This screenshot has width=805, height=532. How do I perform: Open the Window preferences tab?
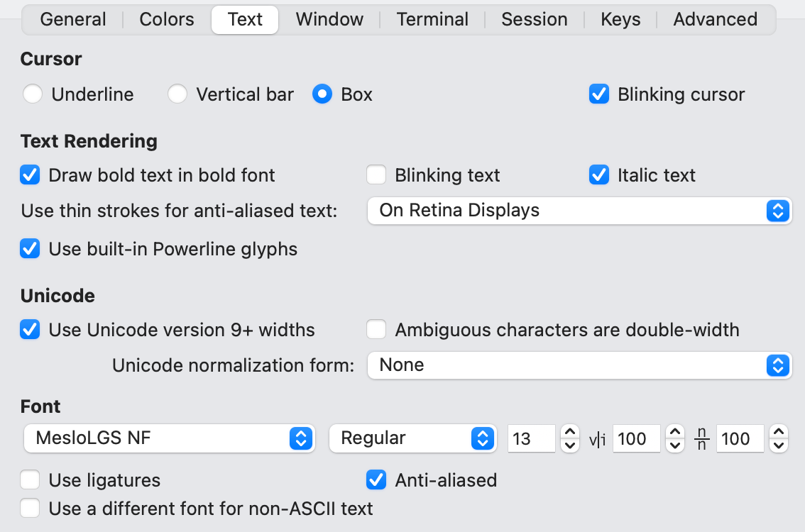click(x=329, y=19)
